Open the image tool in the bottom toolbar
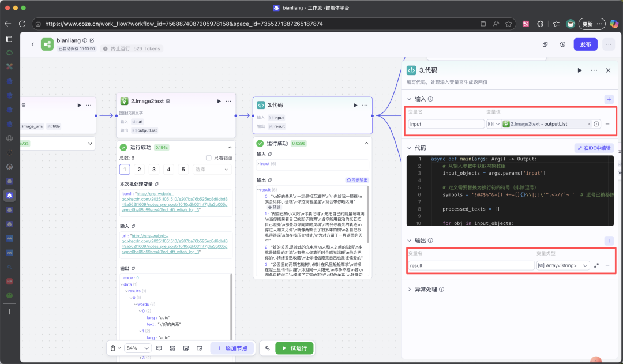The height and width of the screenshot is (364, 623). [x=186, y=348]
